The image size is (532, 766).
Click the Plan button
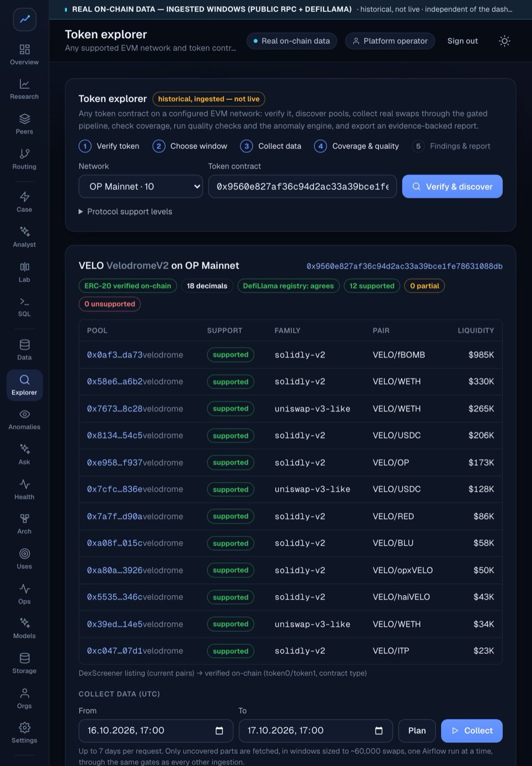[417, 731]
